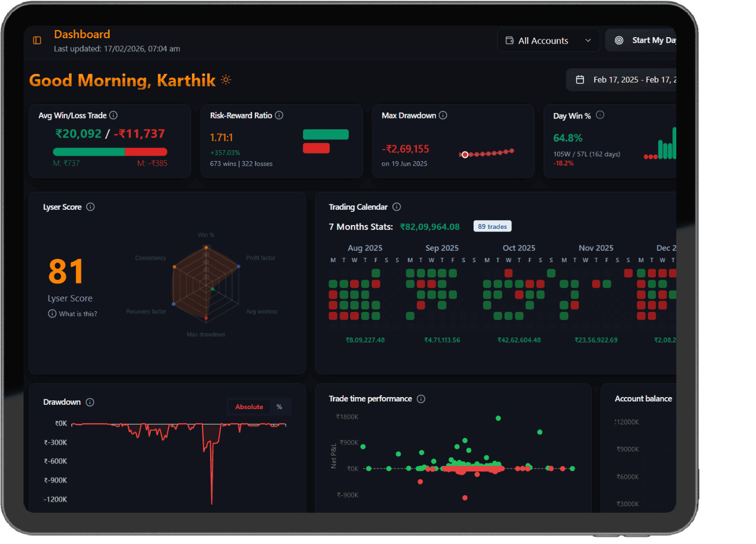
Task: Click the Sep 2025 month label
Action: click(x=442, y=248)
